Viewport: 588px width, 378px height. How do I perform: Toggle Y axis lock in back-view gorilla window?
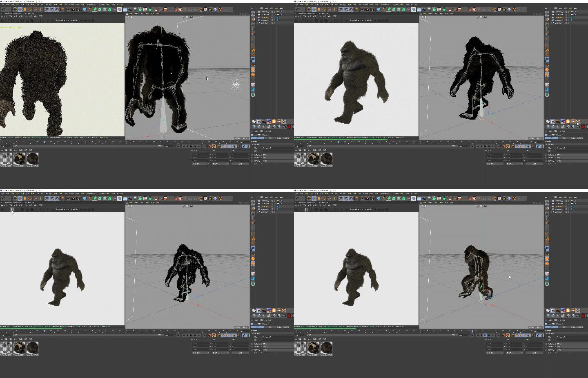pos(52,9)
